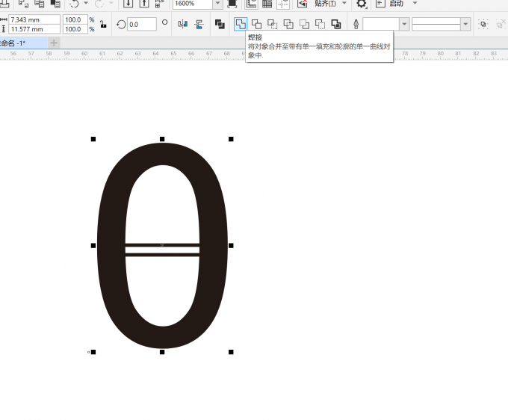Switch to the 未命名 -1 document tab
Image resolution: width=508 pixels, height=420 pixels.
15,43
